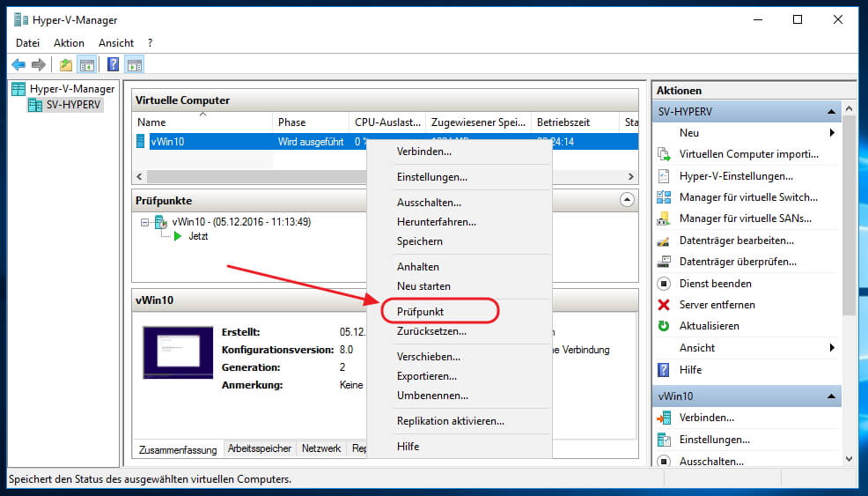
Task: Sort by the Name column header
Action: (202, 122)
